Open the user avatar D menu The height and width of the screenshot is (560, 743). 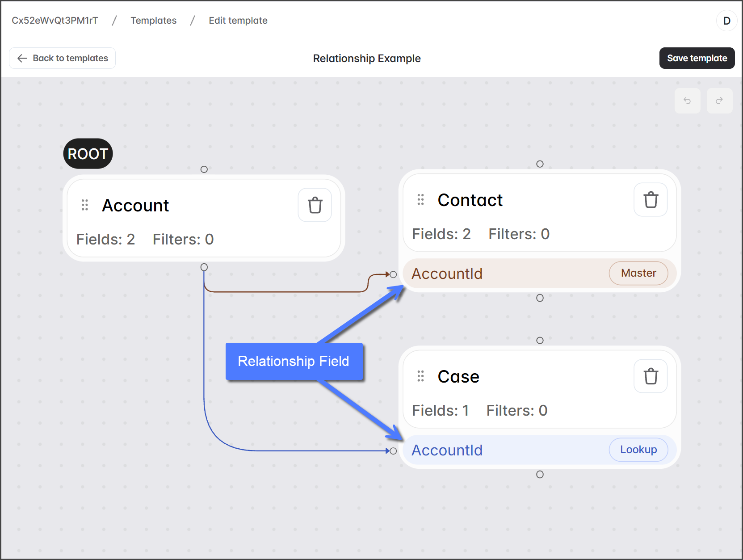[726, 21]
